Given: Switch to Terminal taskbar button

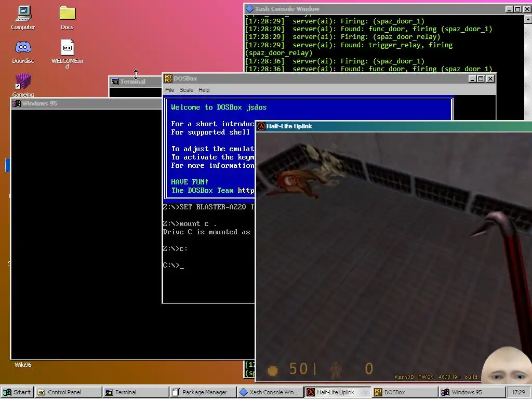Looking at the screenshot, I should click(x=136, y=392).
